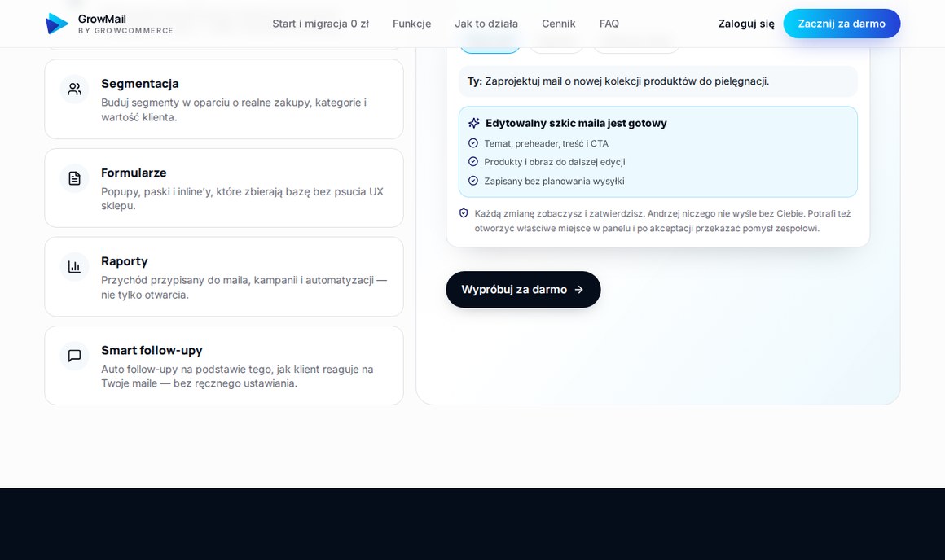
Task: Click 'Zapisany bez planowania wysyłki' line
Action: (x=554, y=181)
